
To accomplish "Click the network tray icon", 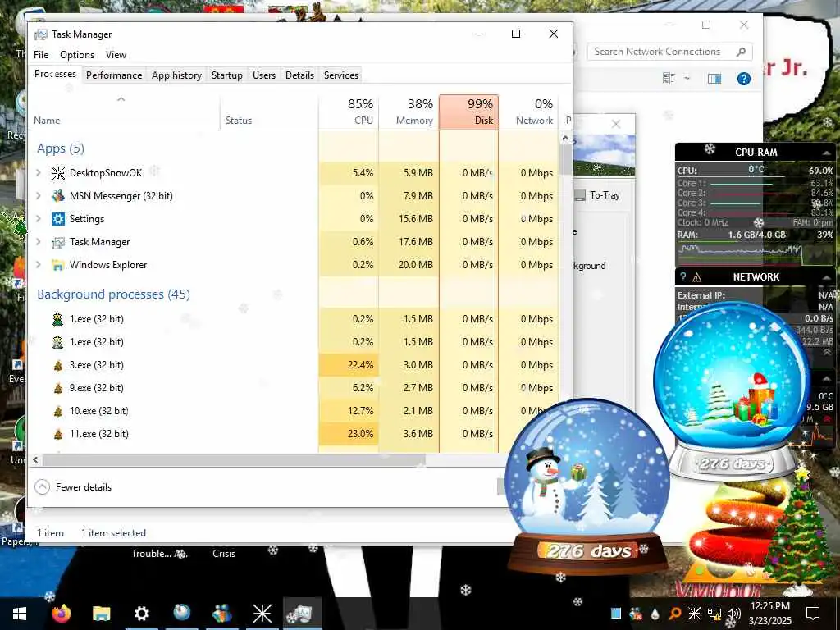I will [714, 614].
